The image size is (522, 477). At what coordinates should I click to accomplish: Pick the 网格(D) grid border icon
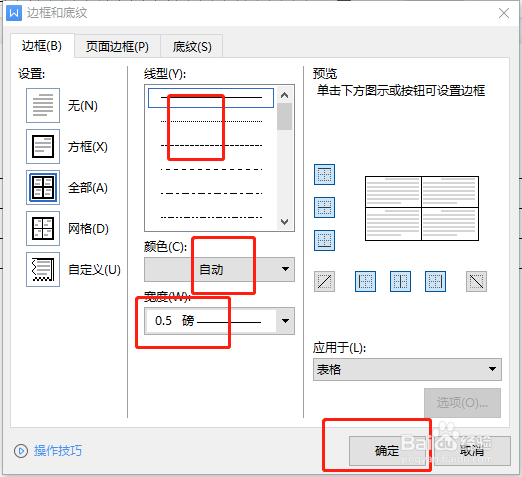click(43, 228)
